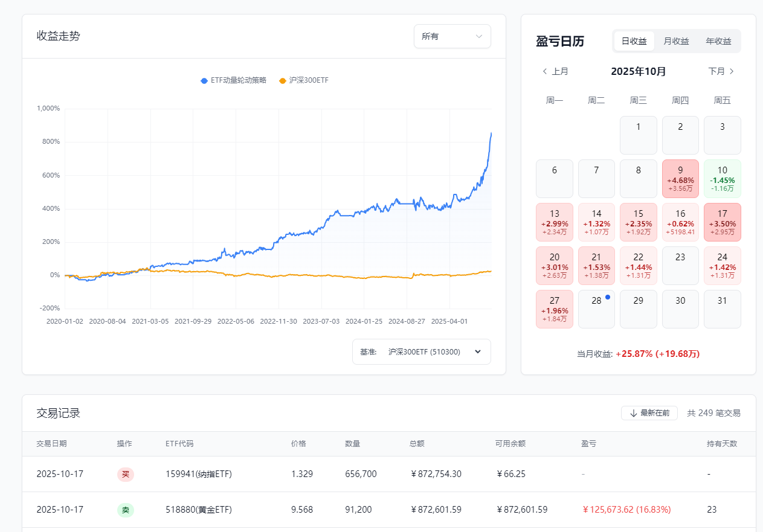Switch to the 年收益 tab
Screen dimensions: 763x532
click(x=718, y=41)
